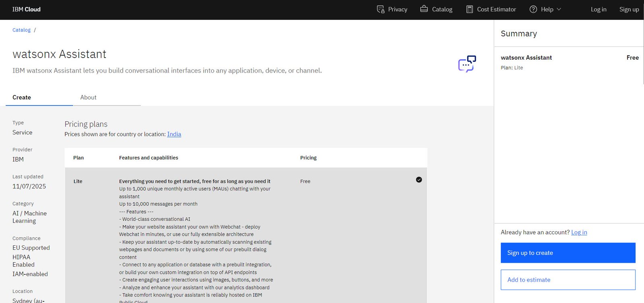Click the Pricing plans heading

[86, 124]
